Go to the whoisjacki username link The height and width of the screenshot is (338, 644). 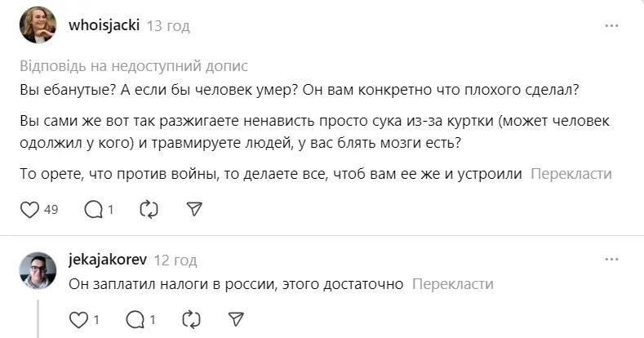click(x=104, y=25)
